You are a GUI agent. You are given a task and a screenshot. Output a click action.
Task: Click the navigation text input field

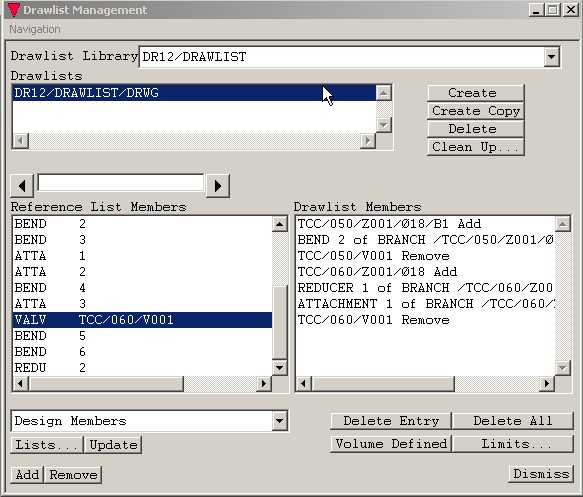121,183
